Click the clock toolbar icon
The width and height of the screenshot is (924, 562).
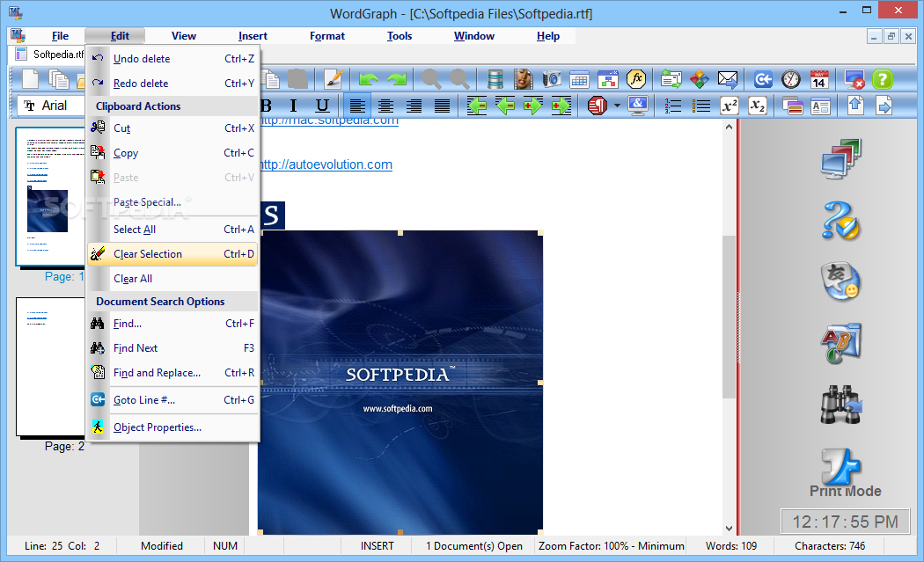pos(791,79)
